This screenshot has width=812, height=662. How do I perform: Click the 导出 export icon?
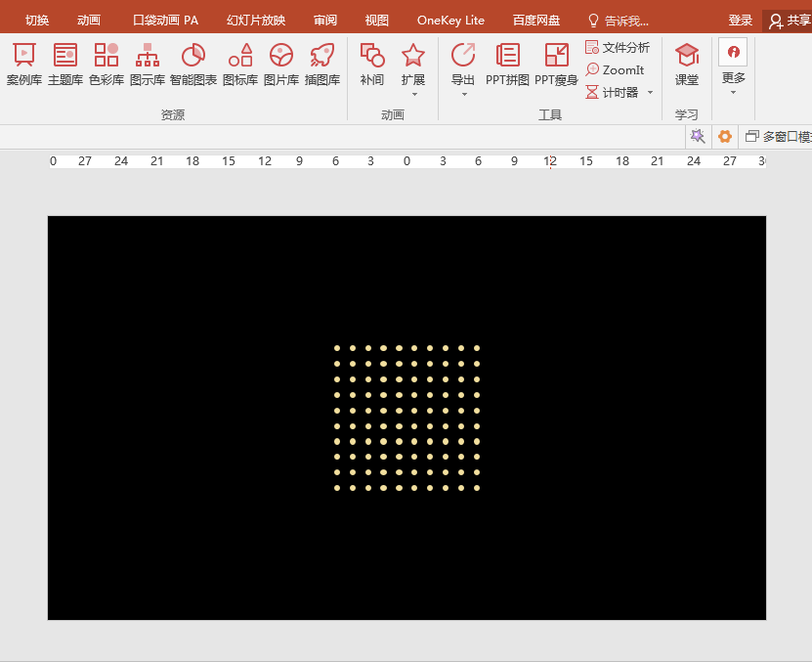click(463, 55)
